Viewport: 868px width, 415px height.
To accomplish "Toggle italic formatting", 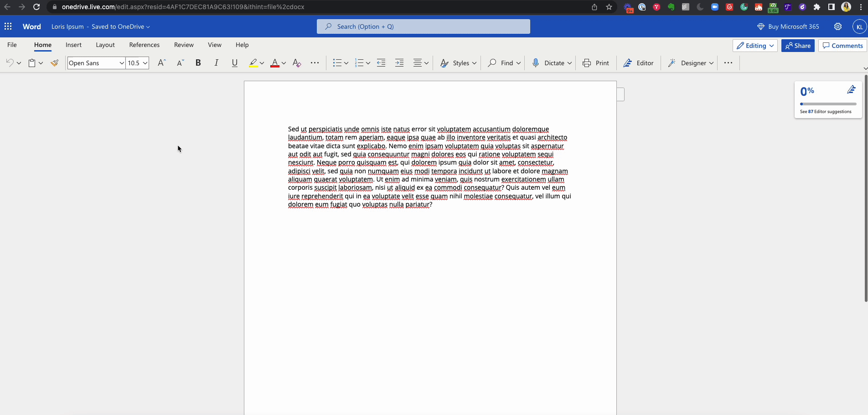I will click(216, 63).
